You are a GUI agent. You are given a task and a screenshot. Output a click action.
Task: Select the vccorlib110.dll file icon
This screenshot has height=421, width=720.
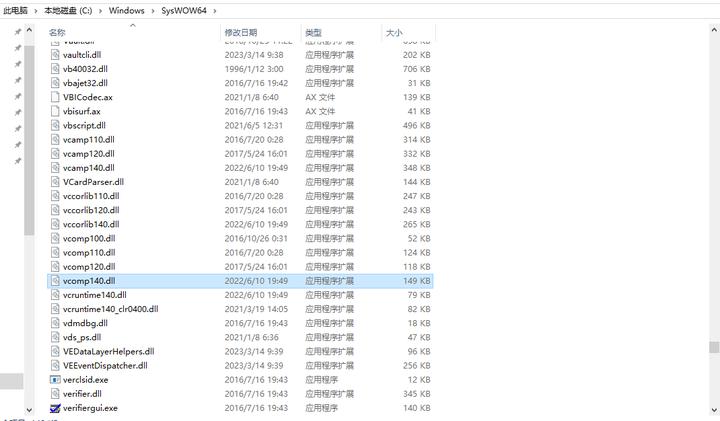55,196
